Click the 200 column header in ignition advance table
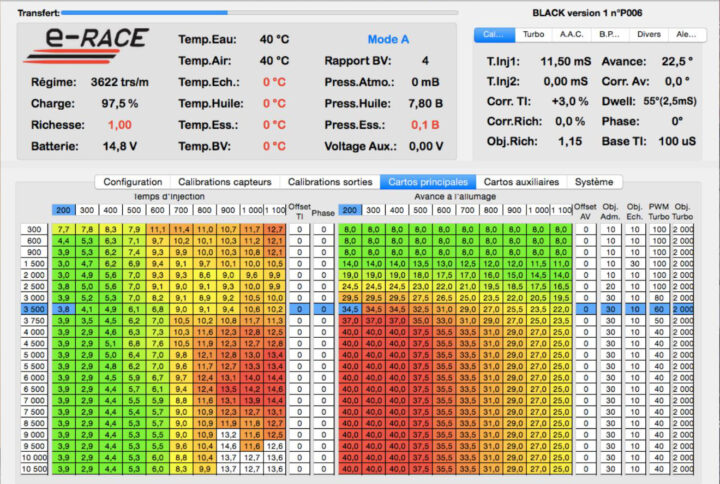The image size is (720, 484). 350,211
